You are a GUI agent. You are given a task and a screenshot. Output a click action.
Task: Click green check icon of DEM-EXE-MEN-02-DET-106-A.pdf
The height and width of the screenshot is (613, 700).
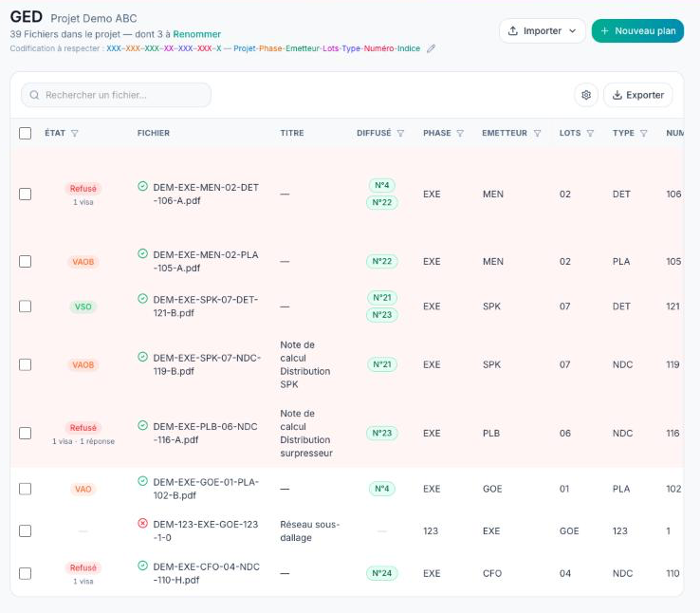point(143,186)
